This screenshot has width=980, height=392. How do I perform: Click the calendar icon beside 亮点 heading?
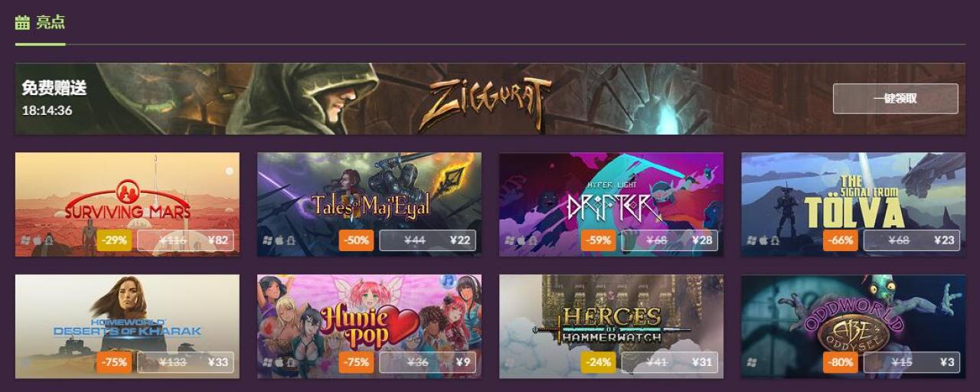point(22,22)
